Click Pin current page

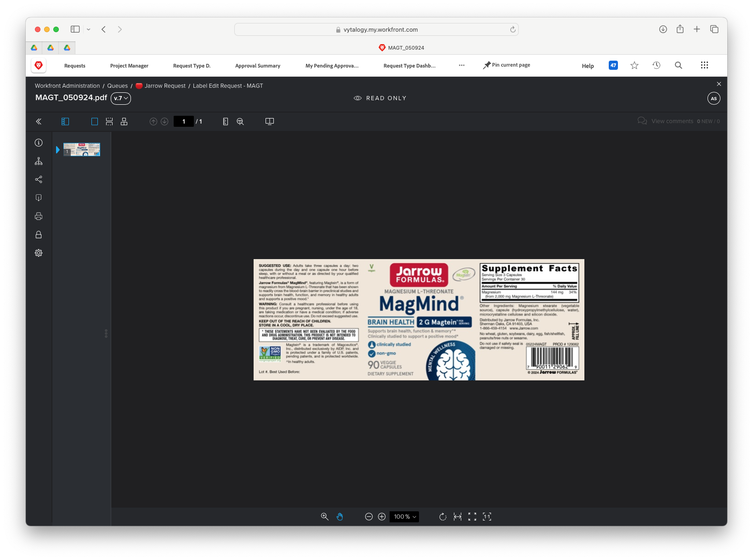pyautogui.click(x=507, y=65)
